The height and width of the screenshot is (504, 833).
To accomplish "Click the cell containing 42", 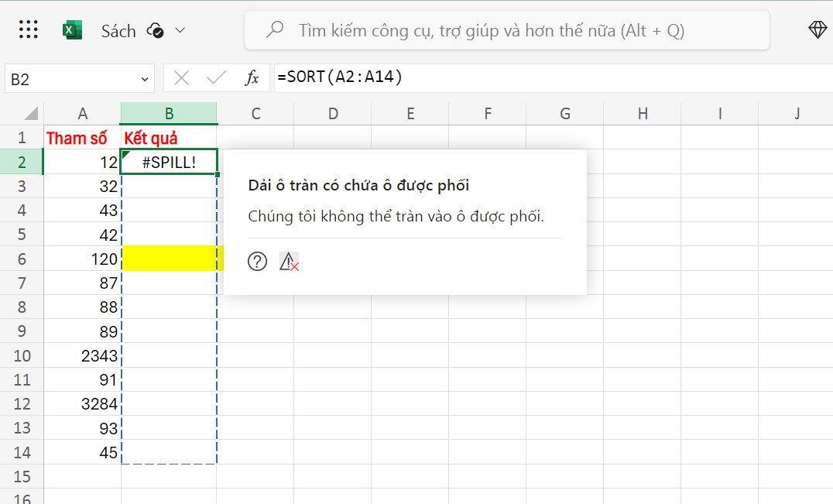I will point(82,235).
